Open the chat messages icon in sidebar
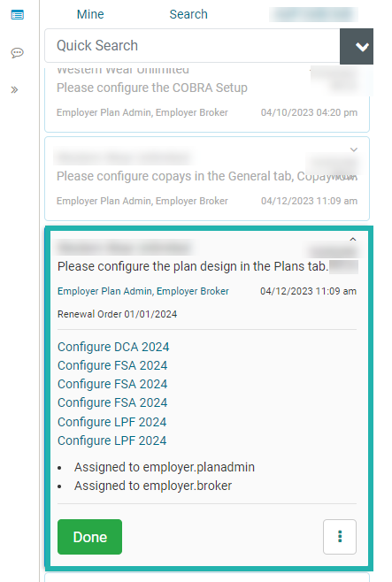This screenshot has width=392, height=582. click(x=17, y=53)
